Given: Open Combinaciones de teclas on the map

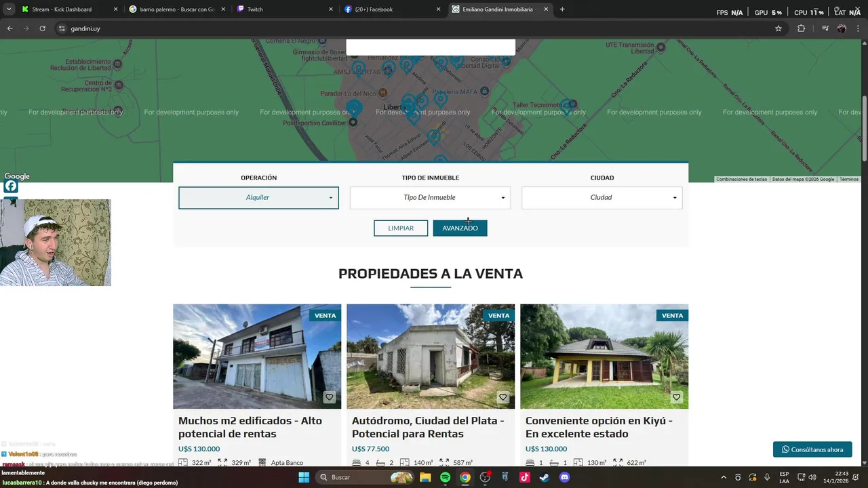Looking at the screenshot, I should point(742,180).
